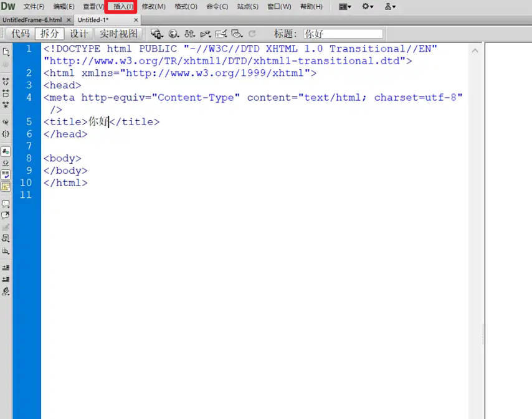532x419 pixels.
Task: Click the Balance Braces icon
Action: [6, 134]
